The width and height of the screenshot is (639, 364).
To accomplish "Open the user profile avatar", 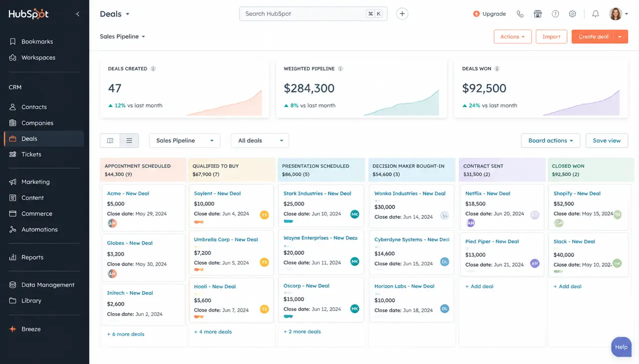I will click(x=616, y=14).
